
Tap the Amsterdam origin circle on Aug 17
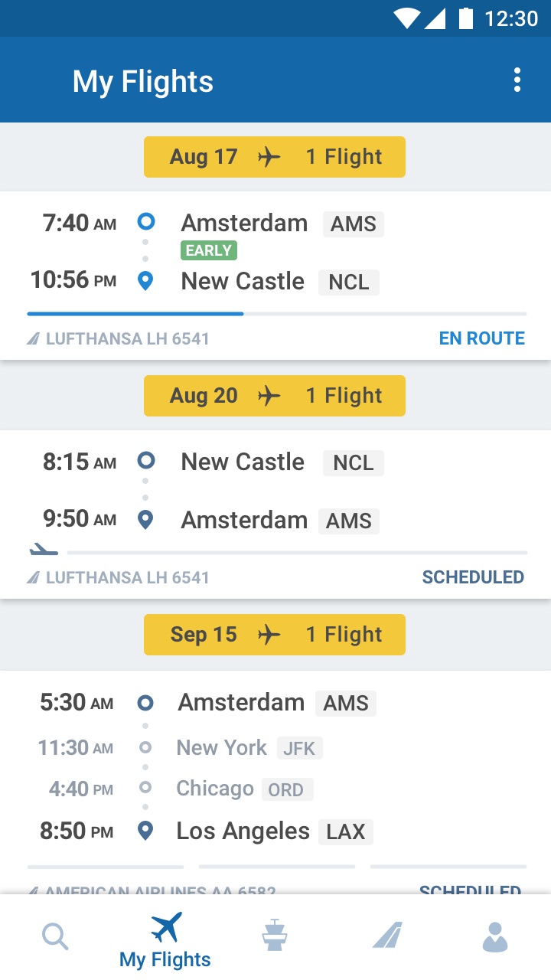(x=145, y=222)
